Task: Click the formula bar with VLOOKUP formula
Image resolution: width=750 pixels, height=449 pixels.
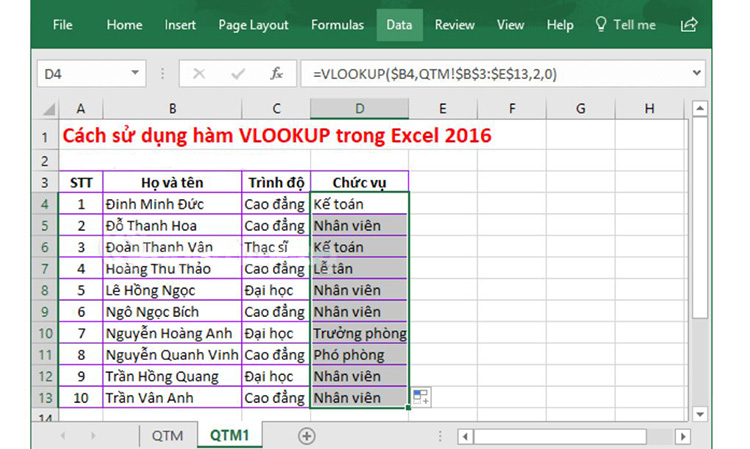Action: [x=495, y=74]
